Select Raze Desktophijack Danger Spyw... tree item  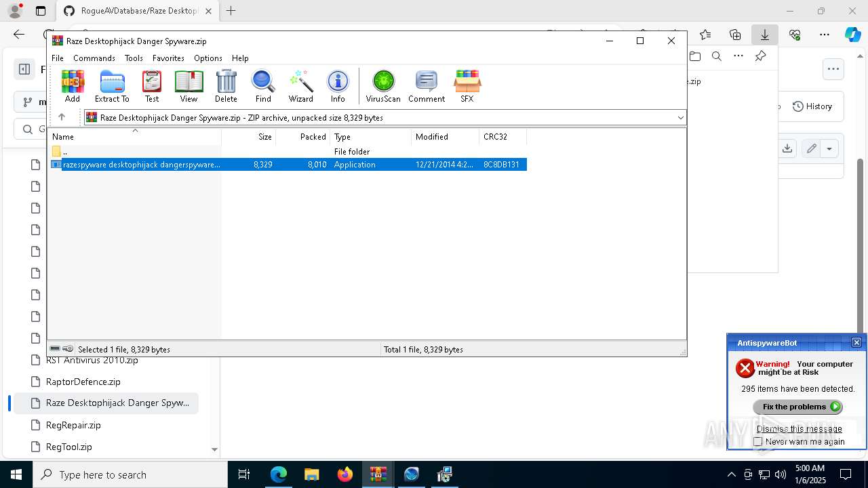pyautogui.click(x=106, y=403)
